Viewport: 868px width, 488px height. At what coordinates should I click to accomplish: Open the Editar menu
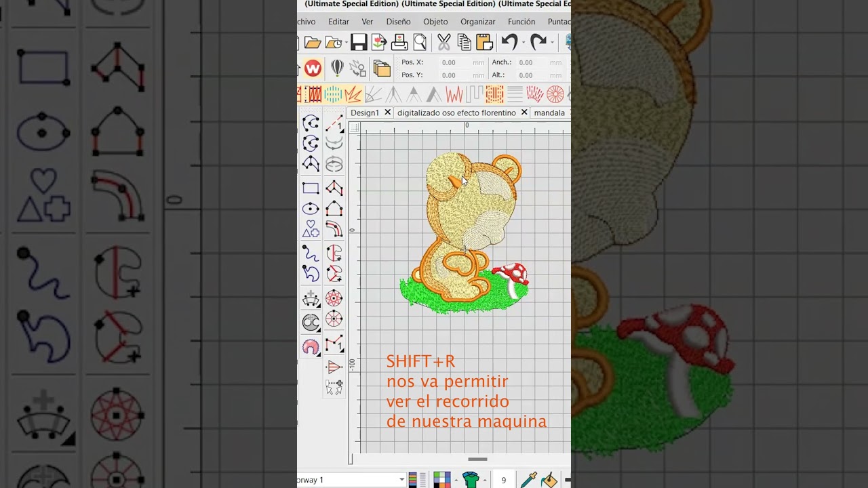[338, 22]
